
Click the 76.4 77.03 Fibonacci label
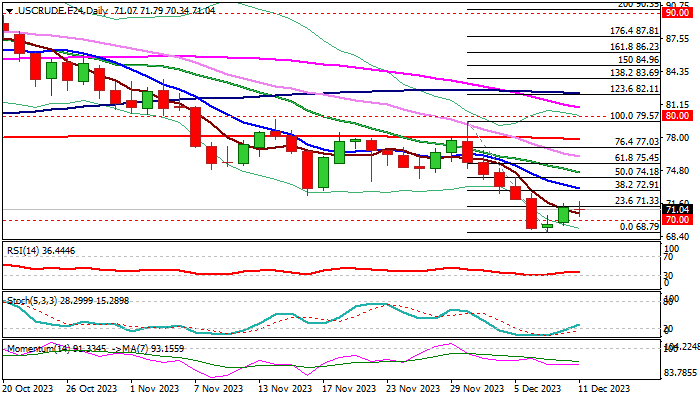tap(634, 142)
